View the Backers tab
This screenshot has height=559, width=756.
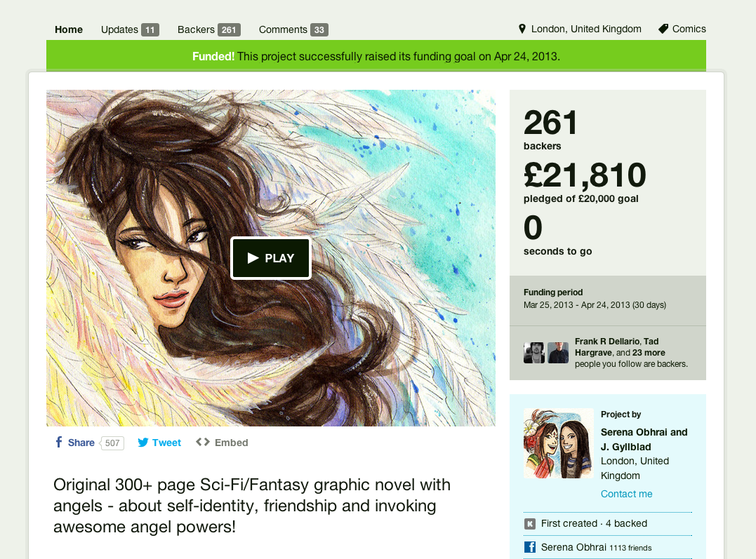pyautogui.click(x=208, y=29)
